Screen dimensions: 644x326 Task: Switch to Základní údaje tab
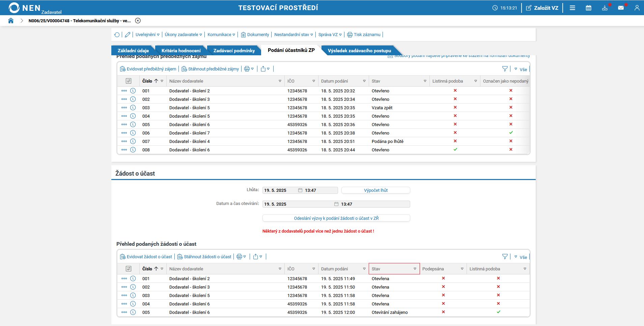click(x=133, y=51)
